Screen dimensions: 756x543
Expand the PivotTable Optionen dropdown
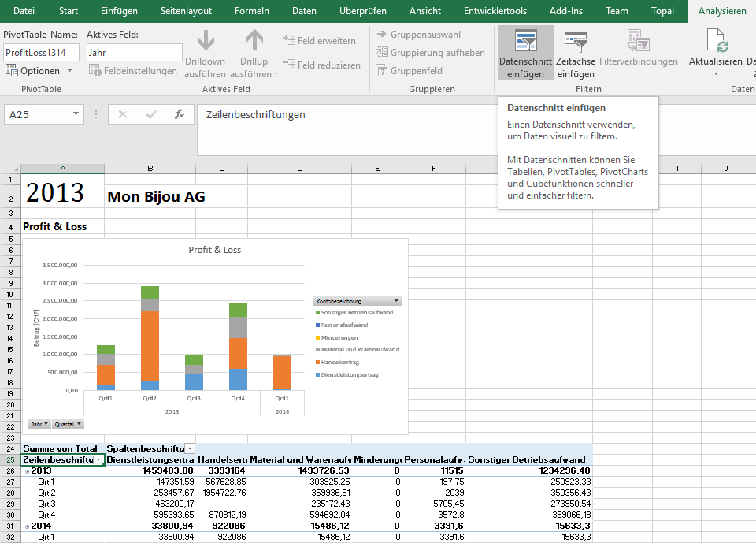click(x=69, y=71)
